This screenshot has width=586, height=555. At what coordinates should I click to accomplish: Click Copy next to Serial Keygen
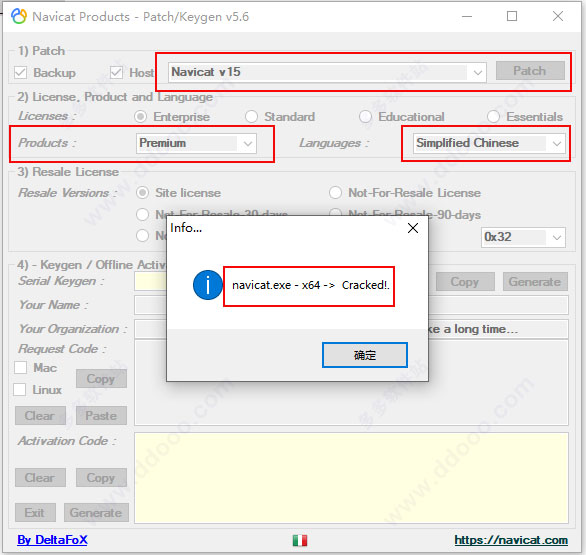(x=465, y=281)
